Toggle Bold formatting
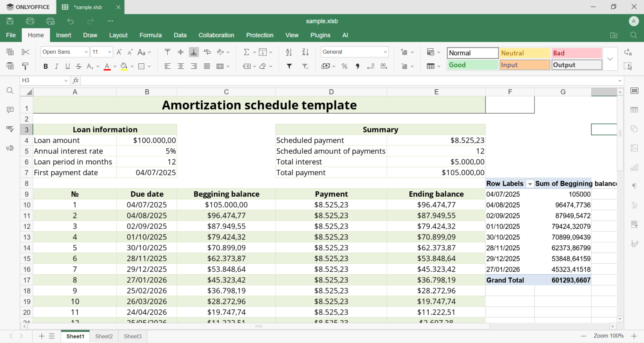Screen dimensions: 644x343 (x=46, y=66)
